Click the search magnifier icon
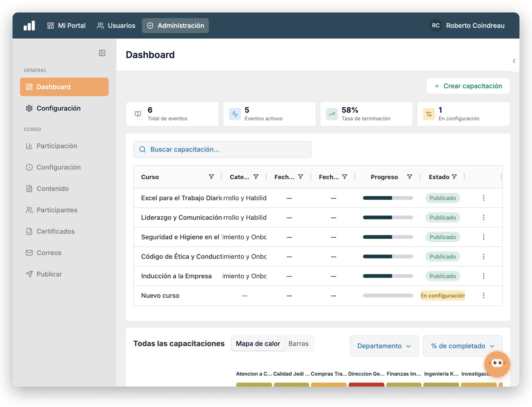This screenshot has height=407, width=532. [x=142, y=149]
